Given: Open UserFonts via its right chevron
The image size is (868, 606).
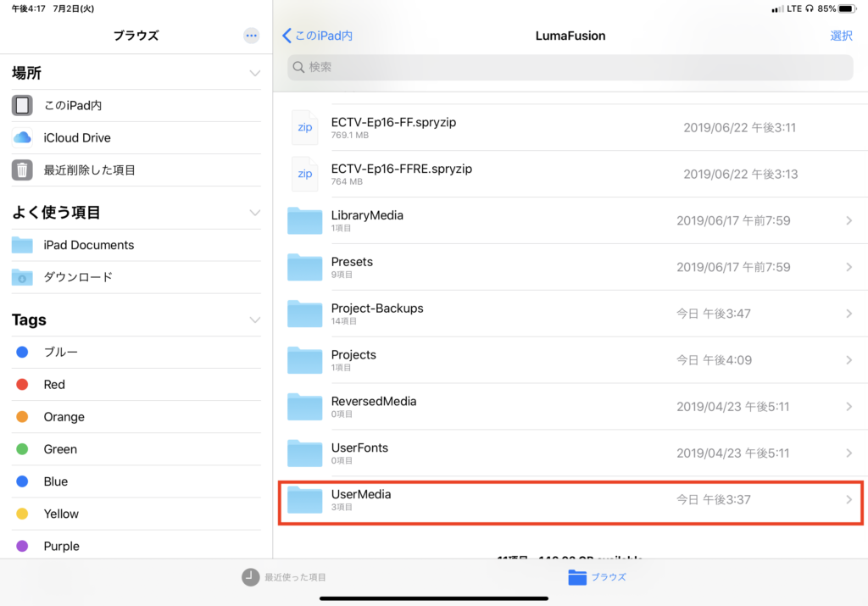Looking at the screenshot, I should point(849,453).
